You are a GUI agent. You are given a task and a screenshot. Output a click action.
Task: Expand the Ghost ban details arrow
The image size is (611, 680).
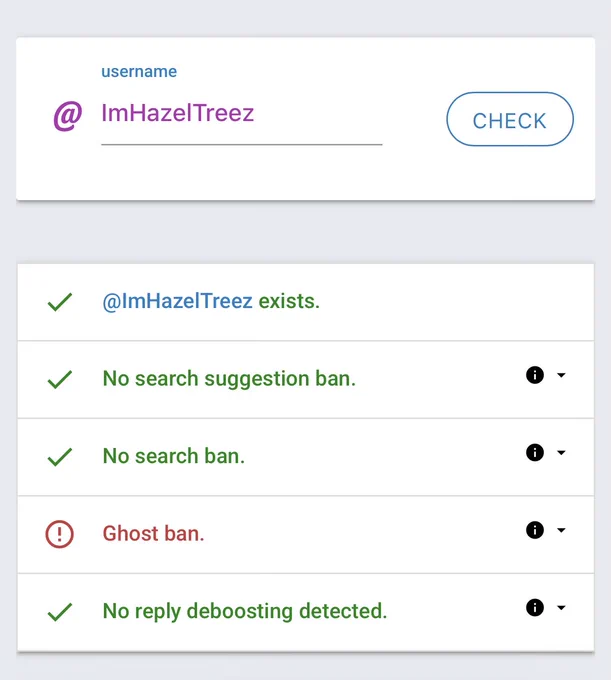(x=561, y=530)
